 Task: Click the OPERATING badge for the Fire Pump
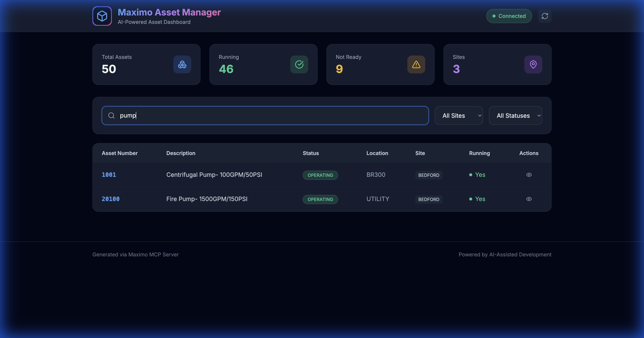[x=320, y=199]
